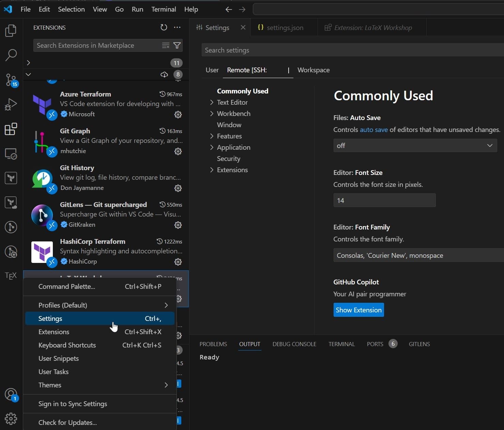Image resolution: width=504 pixels, height=430 pixels.
Task: Open manage gear for Git Graph extension
Action: click(x=178, y=151)
